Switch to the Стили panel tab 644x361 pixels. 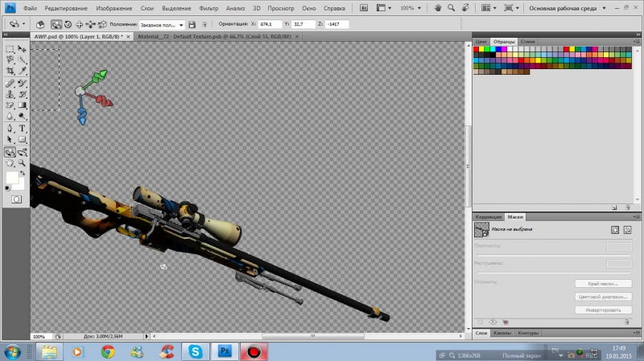point(527,42)
